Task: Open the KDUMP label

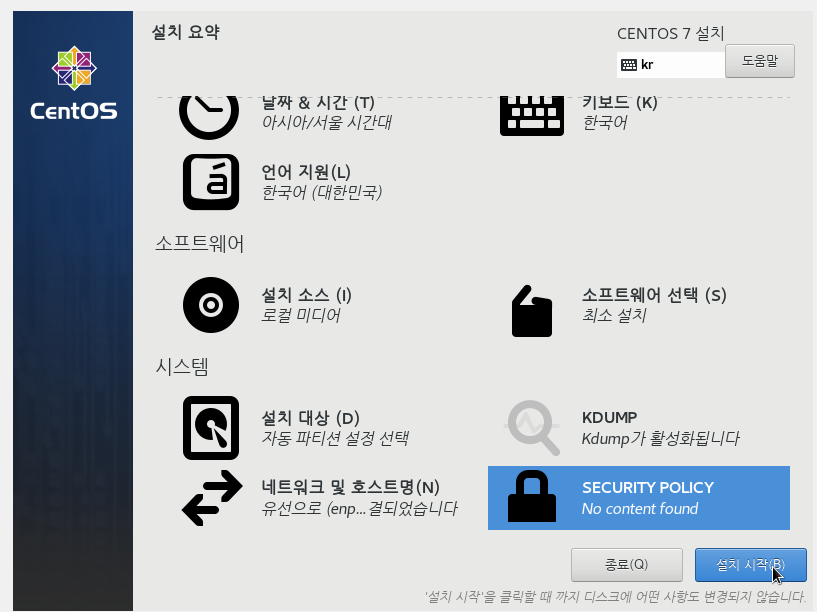Action: [609, 418]
